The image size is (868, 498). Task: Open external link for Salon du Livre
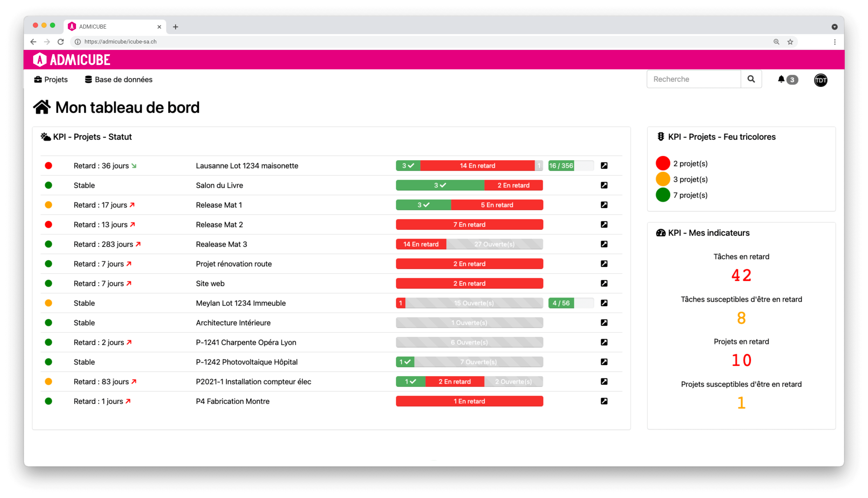(604, 185)
